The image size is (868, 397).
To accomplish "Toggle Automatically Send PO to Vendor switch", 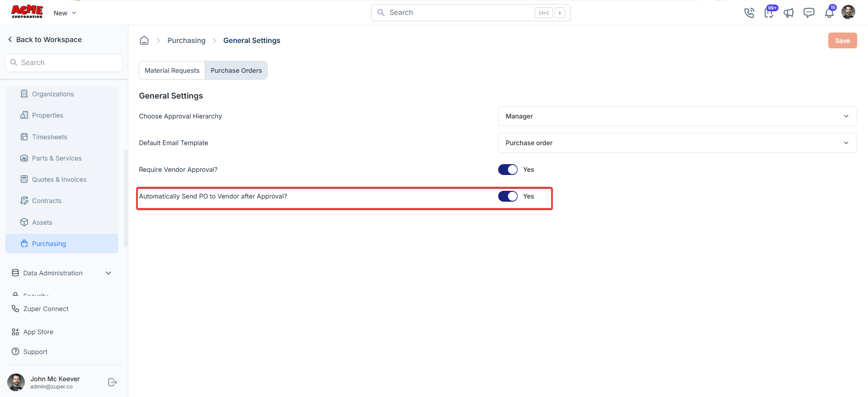I will 508,196.
